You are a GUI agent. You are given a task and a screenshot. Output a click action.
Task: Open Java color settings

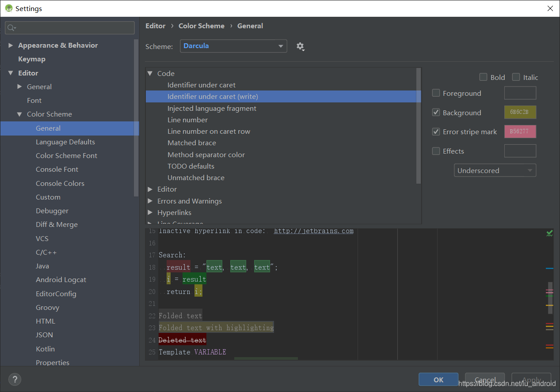point(42,266)
